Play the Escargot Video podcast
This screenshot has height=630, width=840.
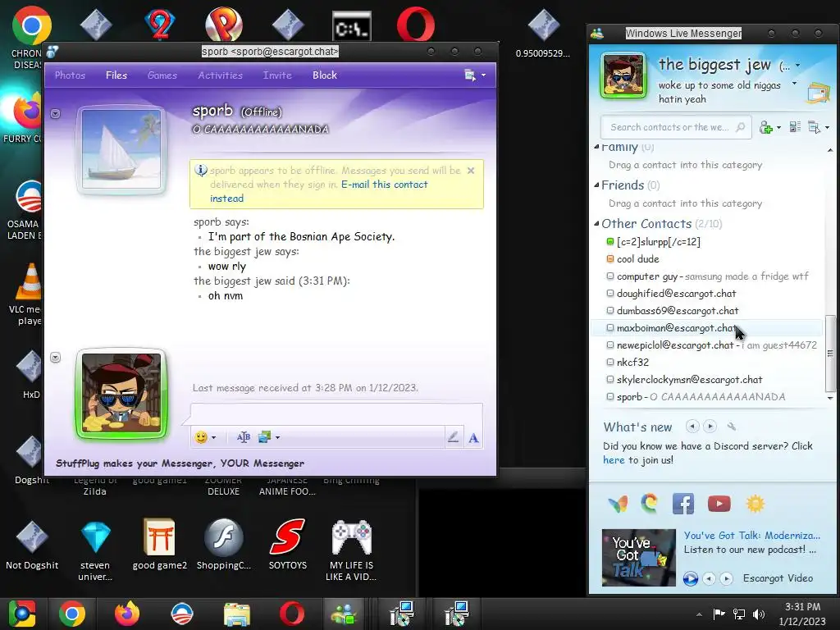691,578
